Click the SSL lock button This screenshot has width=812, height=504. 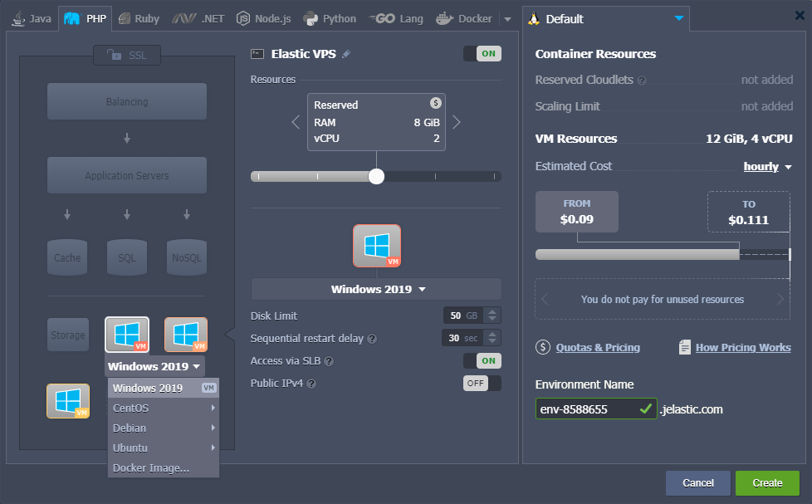(127, 55)
